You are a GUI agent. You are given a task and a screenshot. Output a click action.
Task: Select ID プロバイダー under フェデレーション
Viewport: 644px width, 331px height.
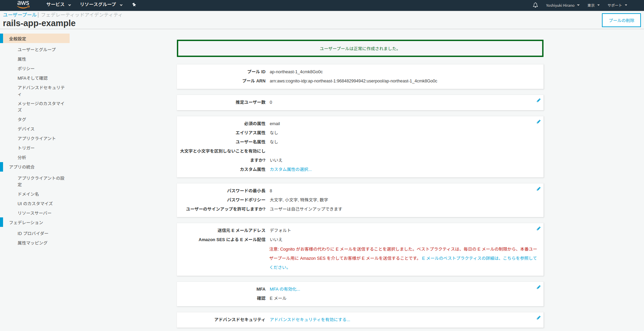click(x=33, y=233)
